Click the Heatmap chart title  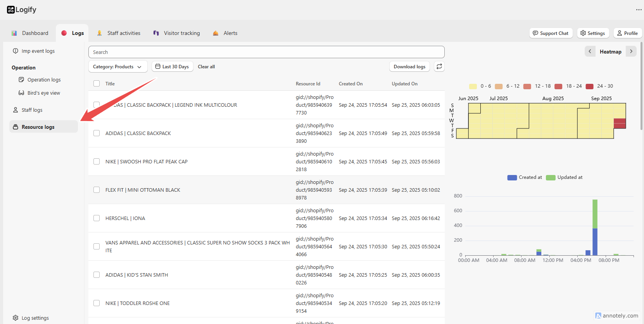(x=610, y=52)
